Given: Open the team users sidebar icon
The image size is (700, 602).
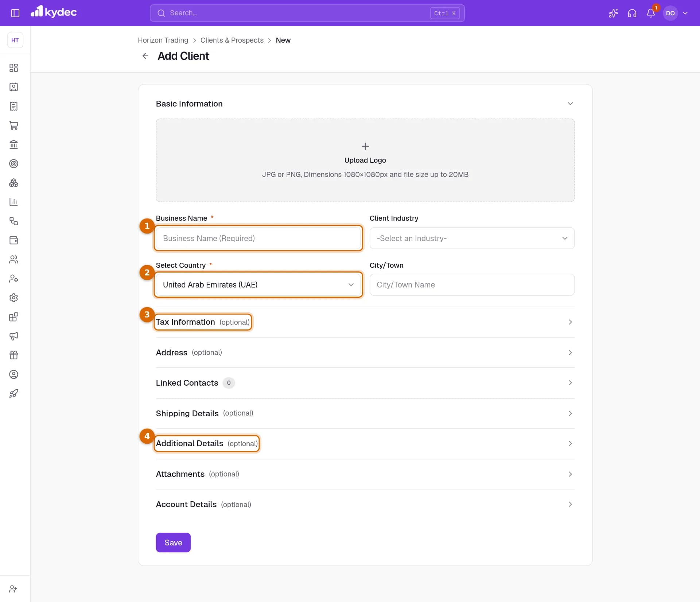Looking at the screenshot, I should coord(14,259).
